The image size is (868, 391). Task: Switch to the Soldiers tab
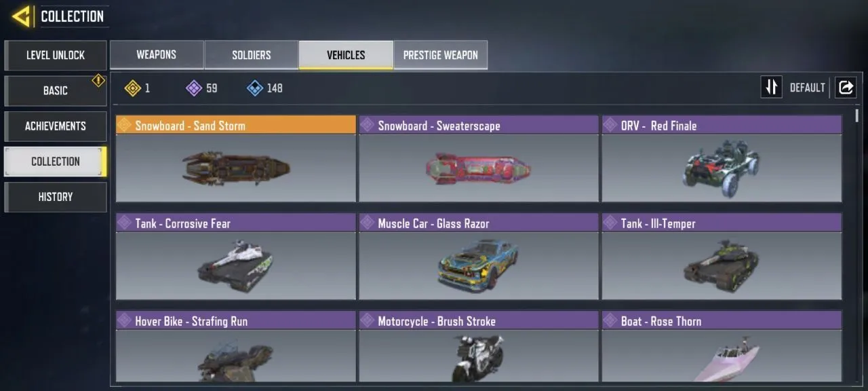(x=252, y=55)
